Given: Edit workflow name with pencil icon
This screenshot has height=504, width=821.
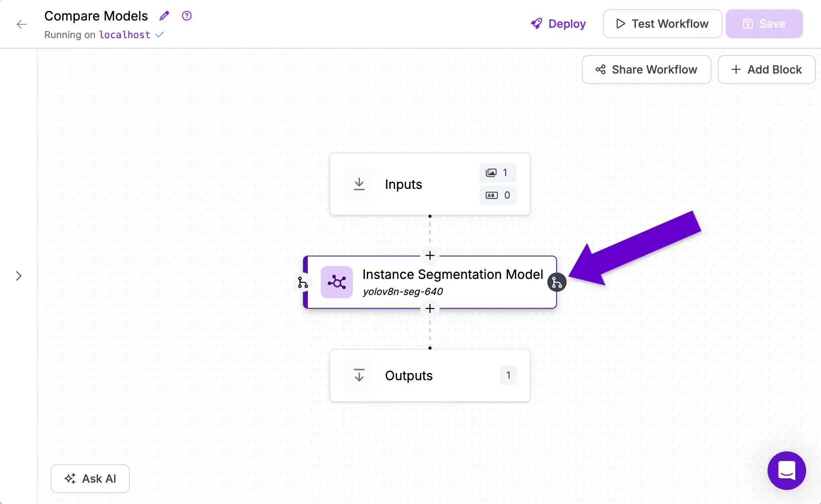Looking at the screenshot, I should click(164, 16).
